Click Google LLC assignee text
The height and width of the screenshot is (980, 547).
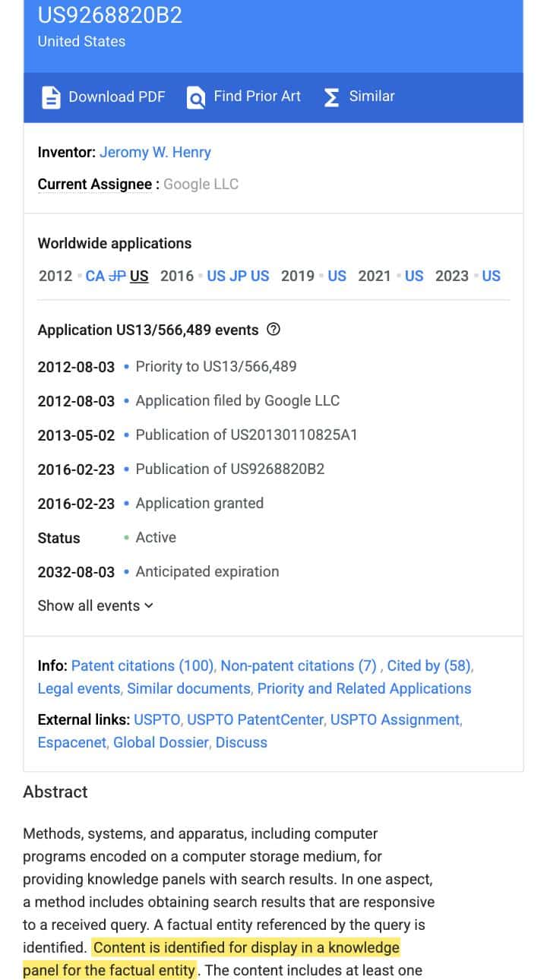(201, 184)
